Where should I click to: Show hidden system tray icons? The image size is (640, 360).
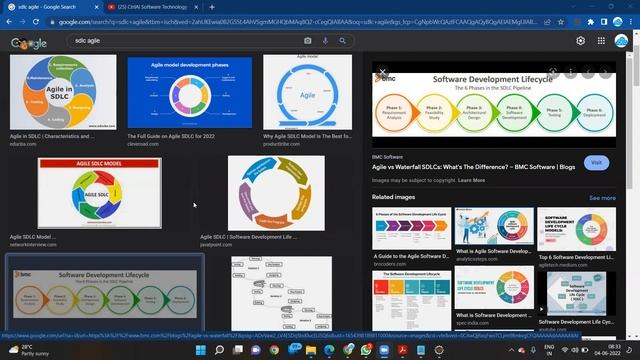(x=511, y=350)
